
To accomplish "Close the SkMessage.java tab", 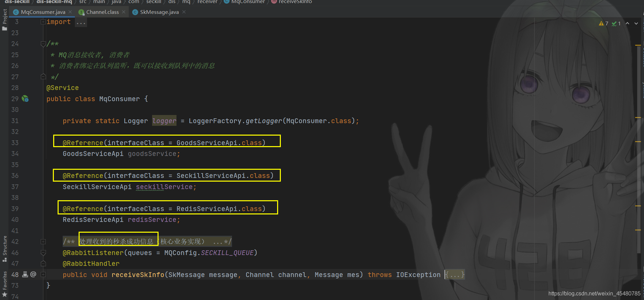I will [x=184, y=12].
